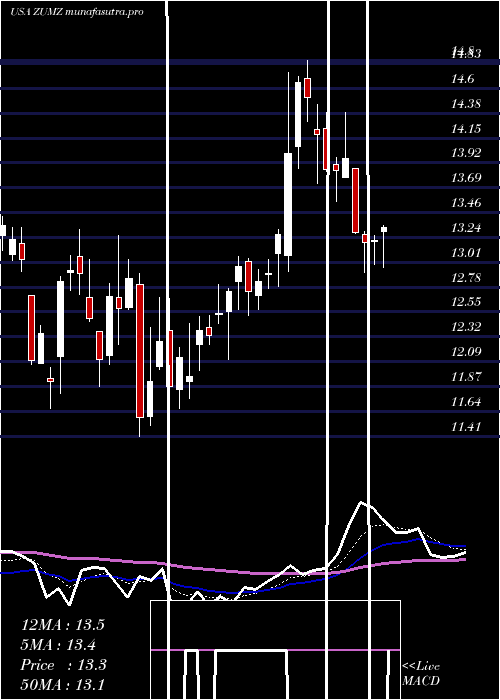This screenshot has height=700, width=500.
Task: Click the 13.46 price axis label
Action: [466, 203]
